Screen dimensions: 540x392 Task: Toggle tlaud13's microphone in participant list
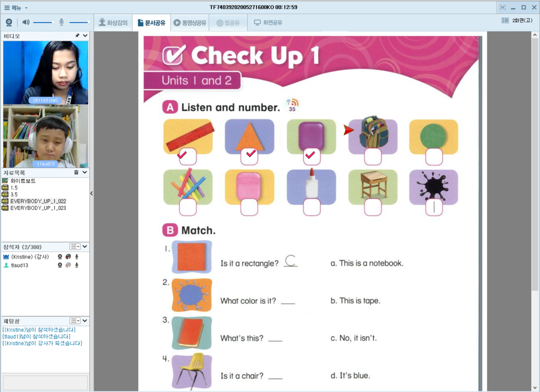click(77, 265)
